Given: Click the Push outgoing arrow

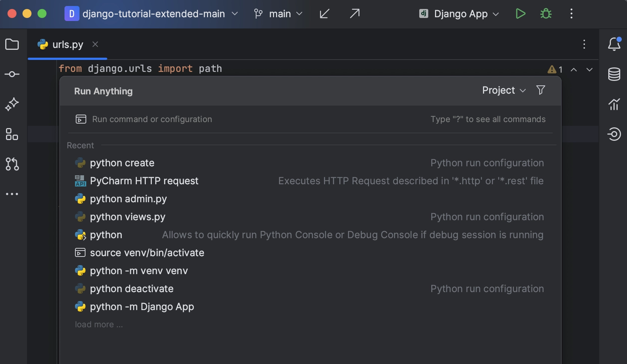Looking at the screenshot, I should [x=354, y=14].
